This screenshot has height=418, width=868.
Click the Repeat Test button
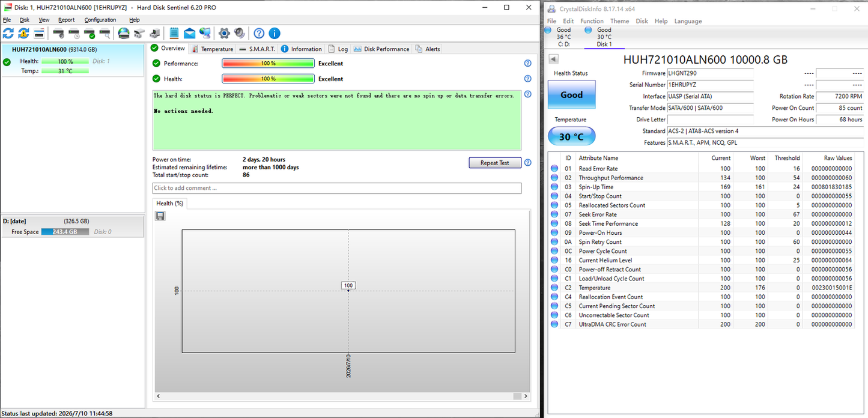click(x=495, y=163)
